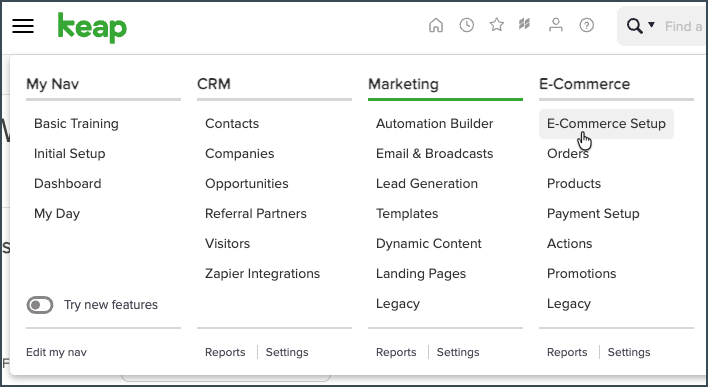Open Legacy under Marketing
Screen dimensions: 708x387
tap(398, 304)
